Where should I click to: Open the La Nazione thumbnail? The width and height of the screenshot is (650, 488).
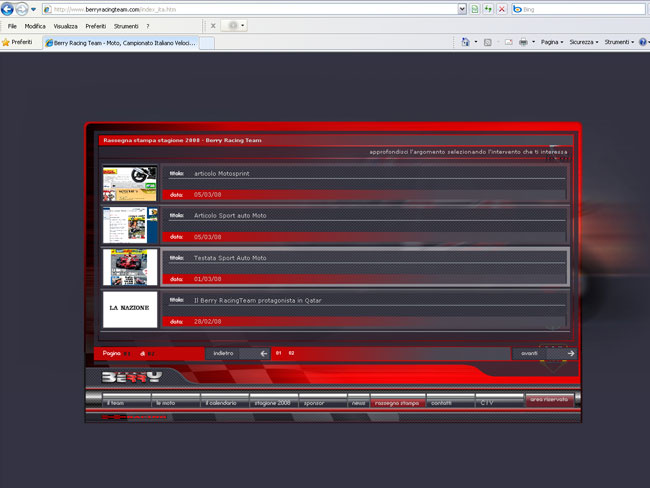[x=130, y=309]
